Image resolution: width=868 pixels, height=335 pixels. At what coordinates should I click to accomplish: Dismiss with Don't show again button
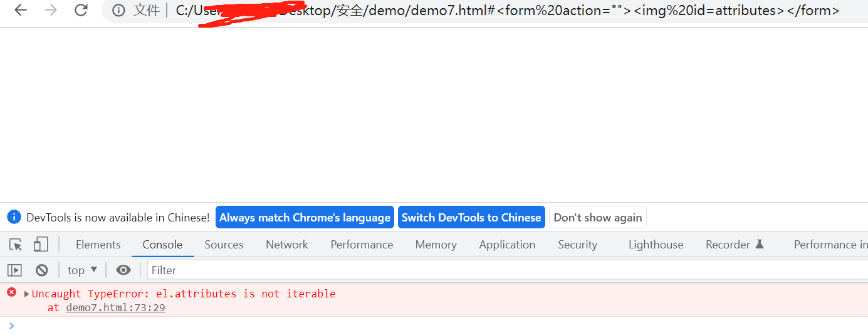[x=597, y=218]
